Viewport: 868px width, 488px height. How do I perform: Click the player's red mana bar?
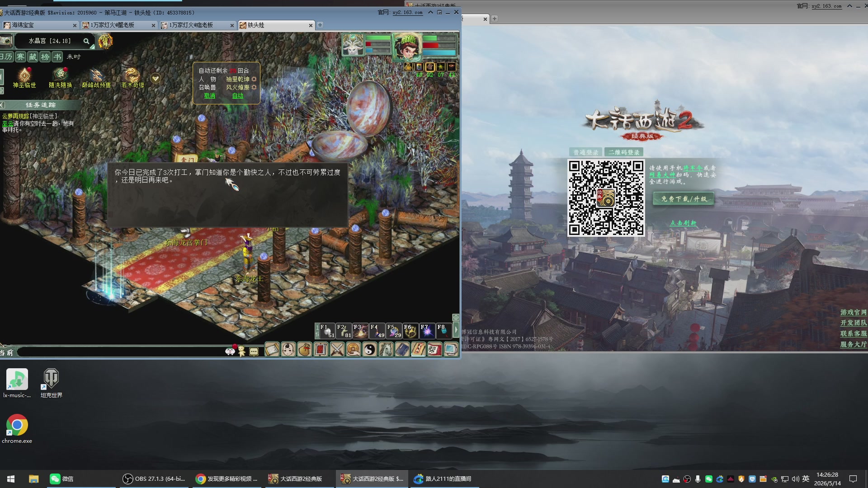click(x=439, y=46)
